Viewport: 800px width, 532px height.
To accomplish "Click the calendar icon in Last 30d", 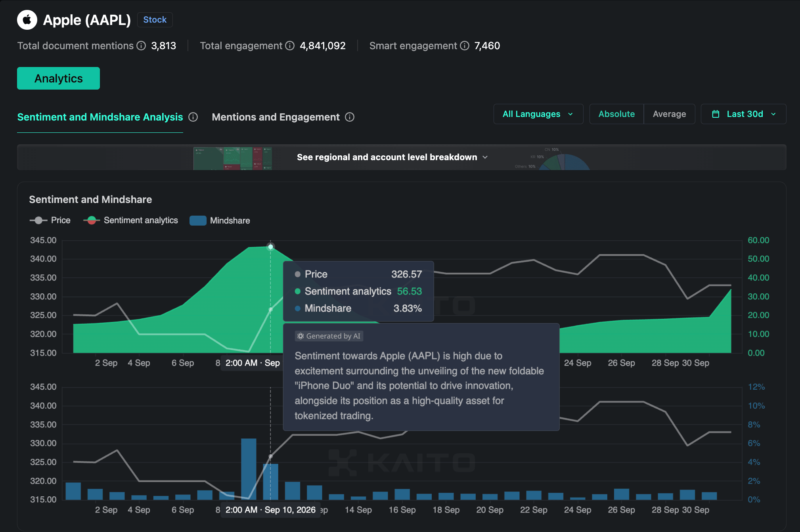I will point(716,114).
